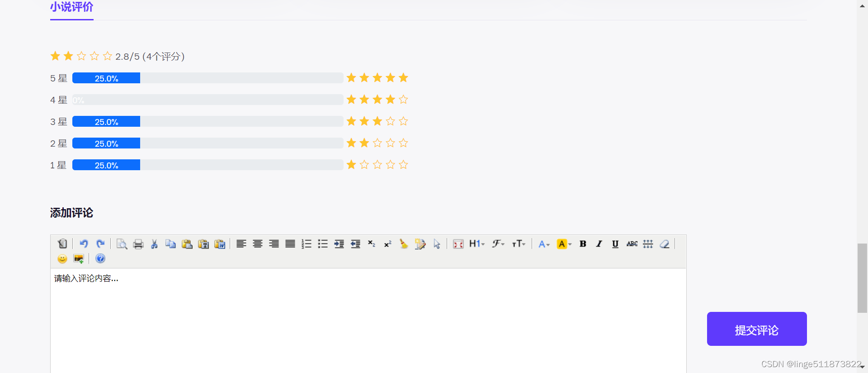
Task: Remove formatting with eraser icon
Action: 664,244
